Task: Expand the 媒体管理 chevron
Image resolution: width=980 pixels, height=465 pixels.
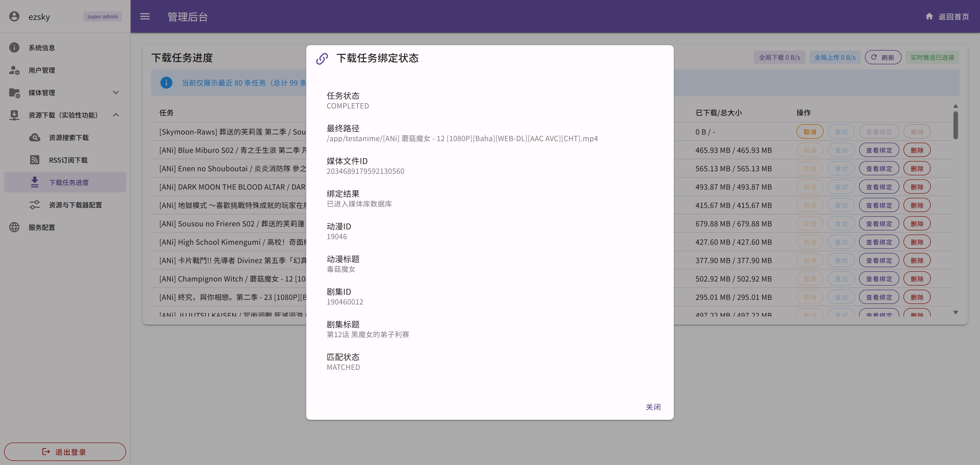Action: pyautogui.click(x=116, y=92)
